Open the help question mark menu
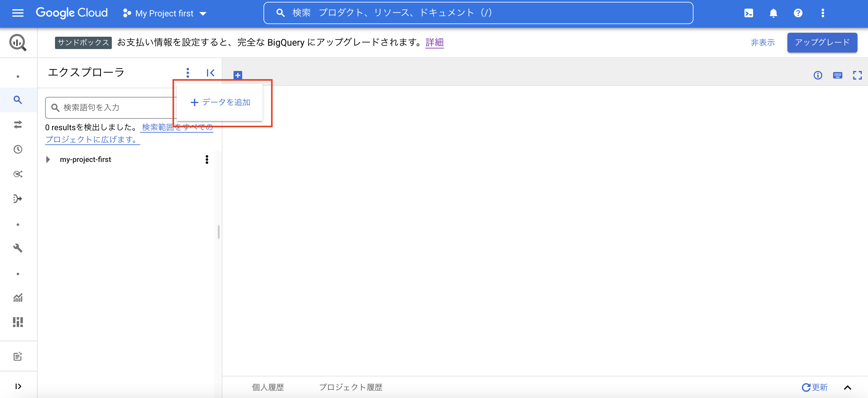This screenshot has width=868, height=398. point(798,13)
